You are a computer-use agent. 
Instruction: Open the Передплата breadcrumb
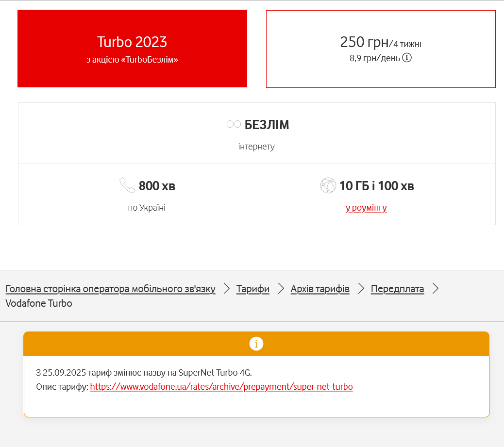[397, 288]
